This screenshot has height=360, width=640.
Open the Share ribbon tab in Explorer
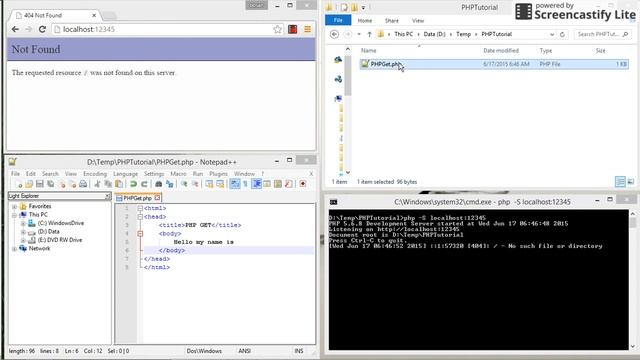click(x=391, y=20)
